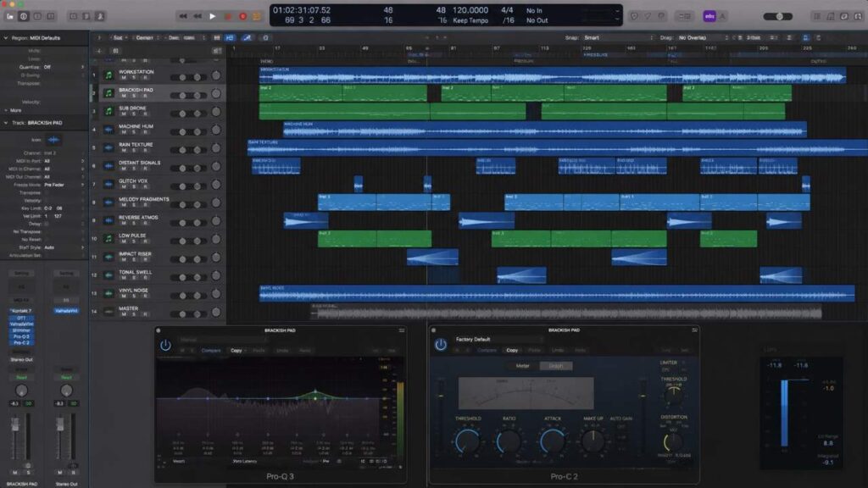Click the ValhallaVintage slot on Stereo Out strip

[66, 311]
